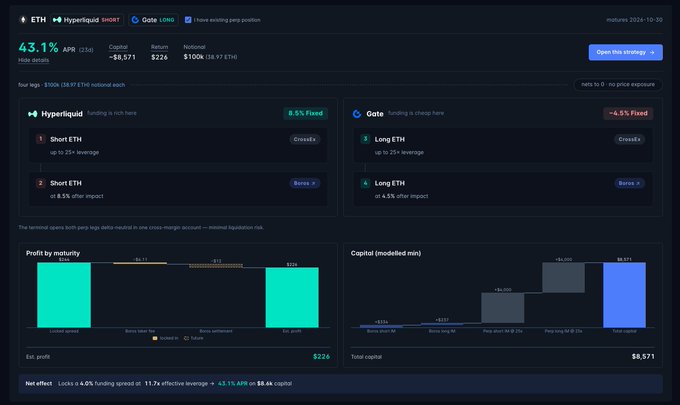The image size is (680, 405).
Task: Click the $100k notional value
Action: coord(193,57)
